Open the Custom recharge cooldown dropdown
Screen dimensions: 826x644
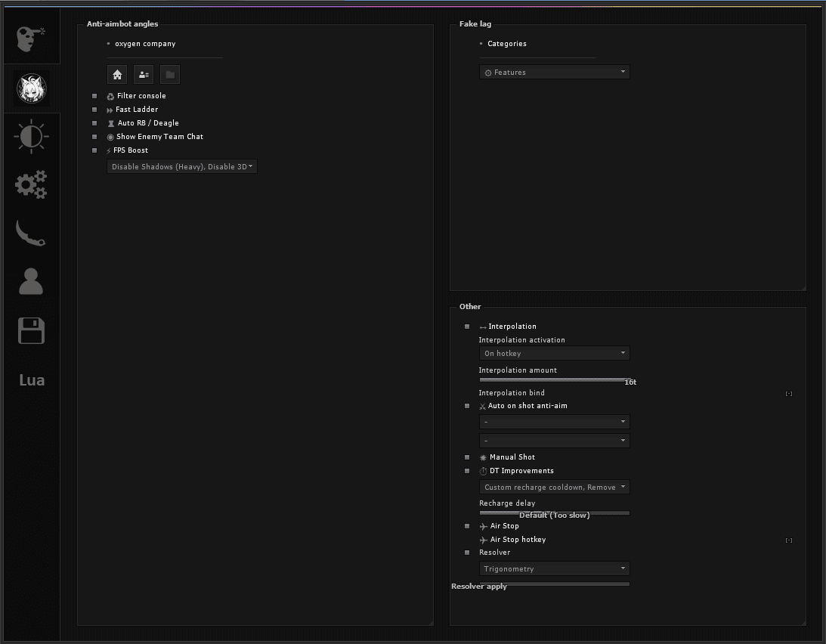554,487
